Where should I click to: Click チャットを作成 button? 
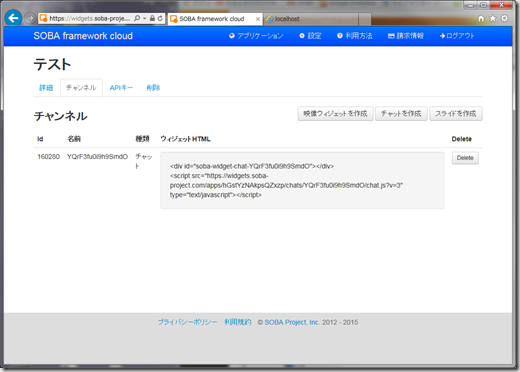click(401, 114)
